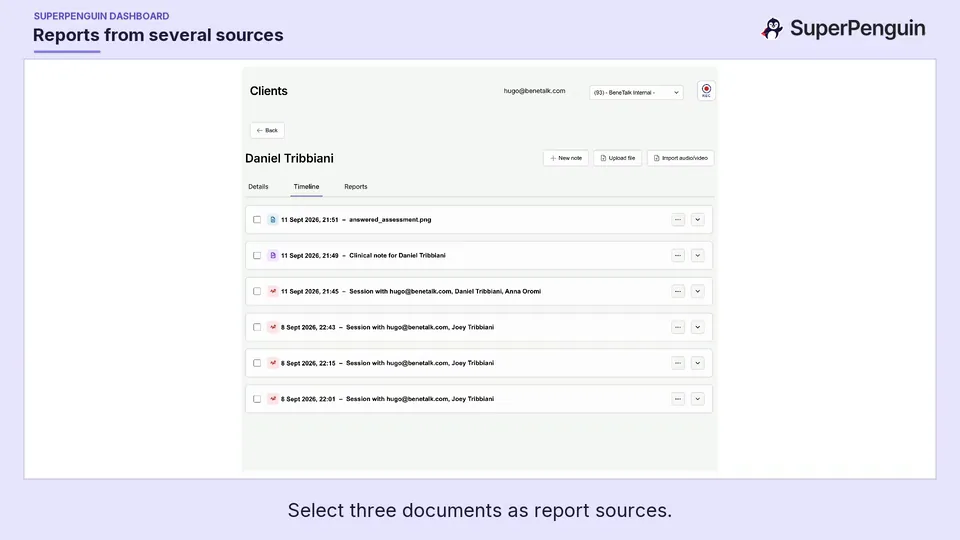960x540 pixels.
Task: Tick checkbox for answered_assessment.png
Action: pyautogui.click(x=257, y=220)
